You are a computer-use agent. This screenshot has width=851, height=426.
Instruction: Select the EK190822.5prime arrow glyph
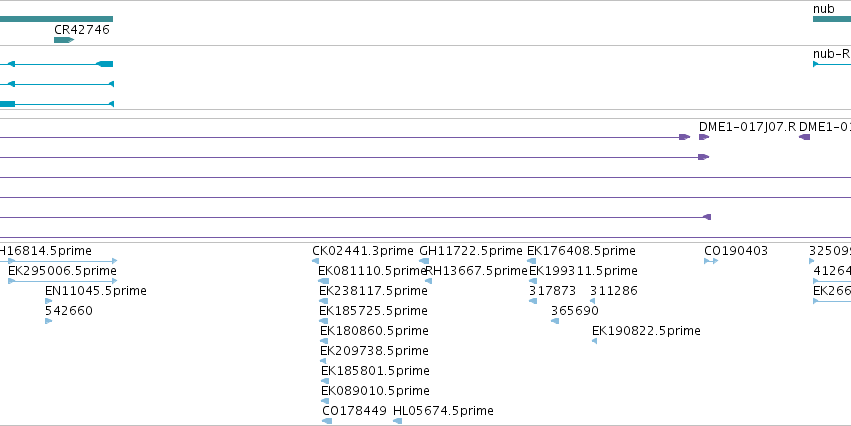point(594,341)
